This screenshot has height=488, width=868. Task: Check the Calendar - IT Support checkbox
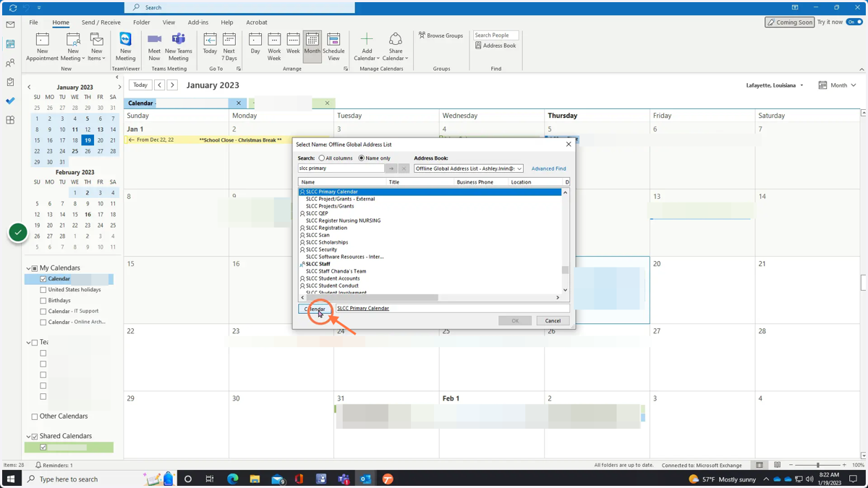coord(43,312)
